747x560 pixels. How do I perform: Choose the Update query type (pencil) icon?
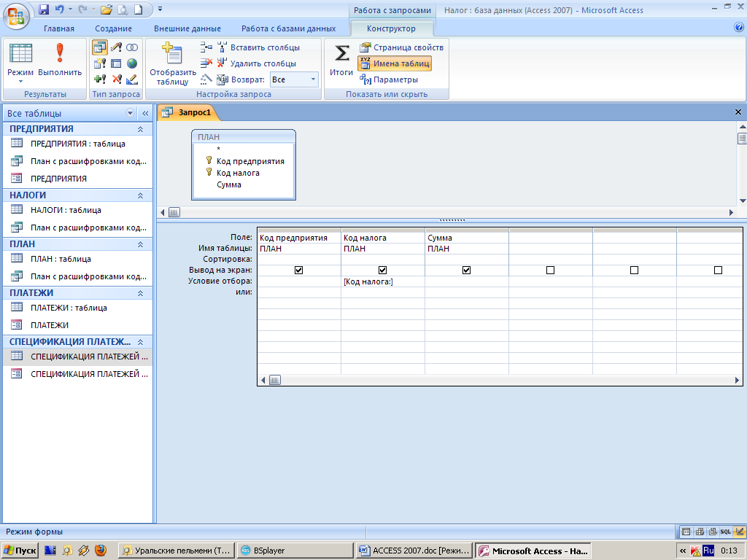[132, 79]
